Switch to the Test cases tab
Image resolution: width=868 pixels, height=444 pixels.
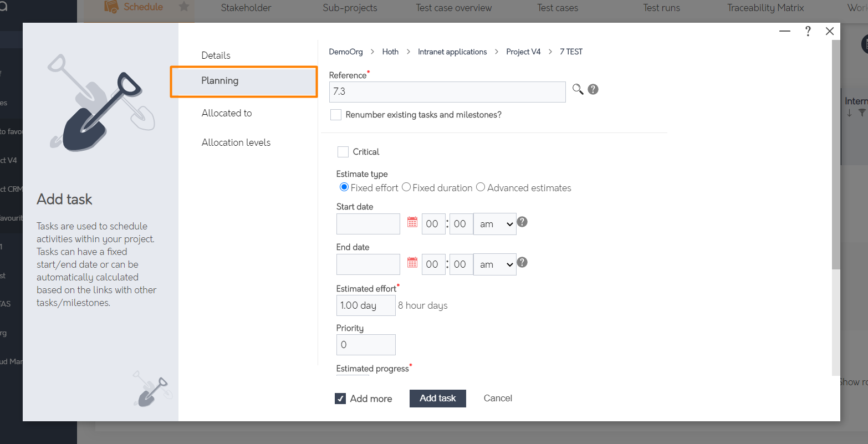pos(557,8)
